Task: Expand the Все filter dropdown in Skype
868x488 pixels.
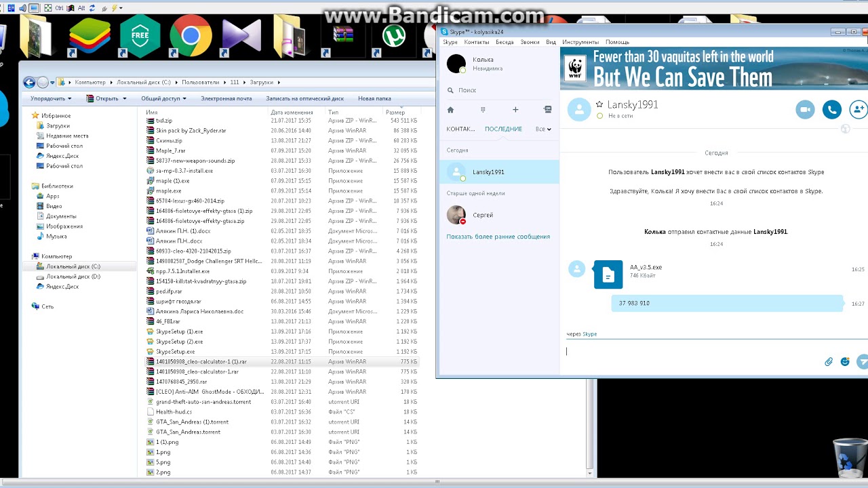Action: pyautogui.click(x=543, y=129)
